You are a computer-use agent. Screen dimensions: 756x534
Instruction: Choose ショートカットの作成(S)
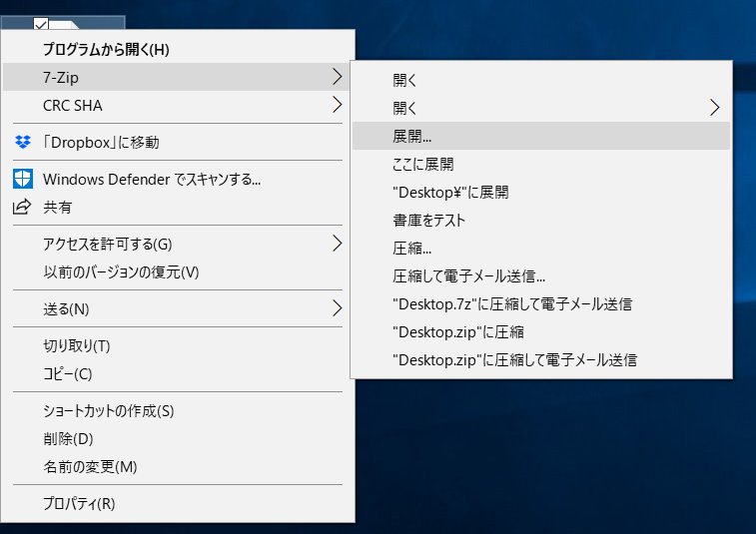pyautogui.click(x=179, y=410)
